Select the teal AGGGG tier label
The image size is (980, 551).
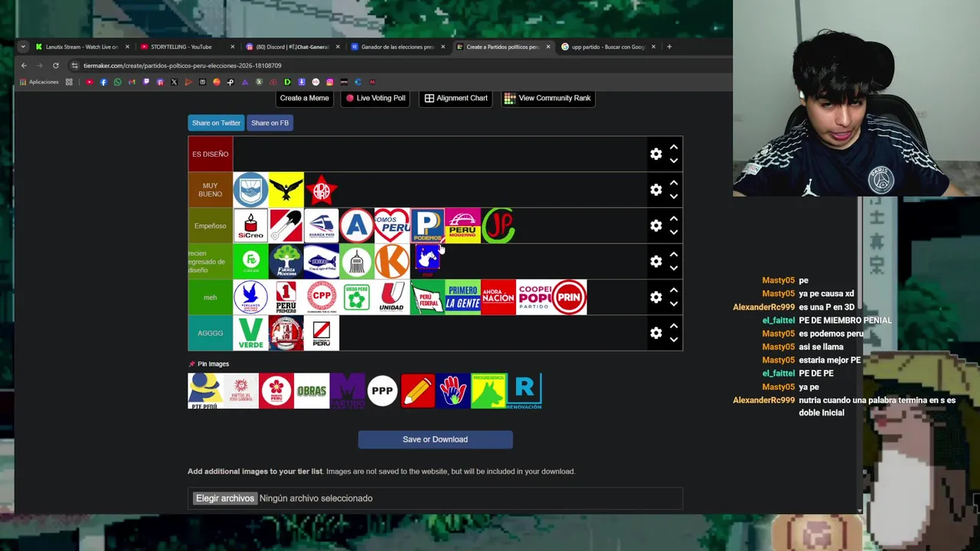[x=210, y=333]
